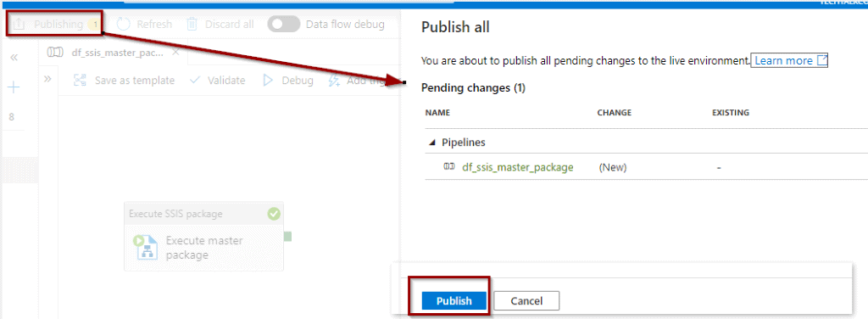Click the Pending changes (1) heading
868x319 pixels.
point(473,88)
